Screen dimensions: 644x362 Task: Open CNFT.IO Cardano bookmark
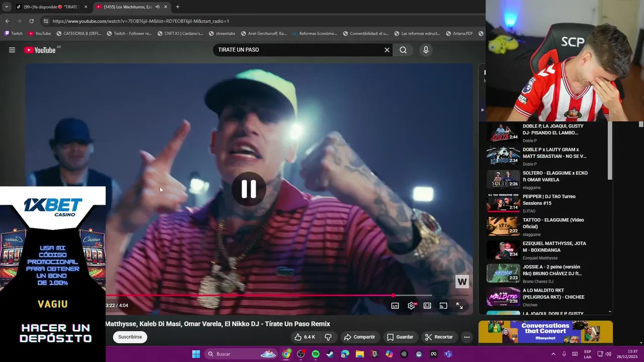tap(180, 34)
